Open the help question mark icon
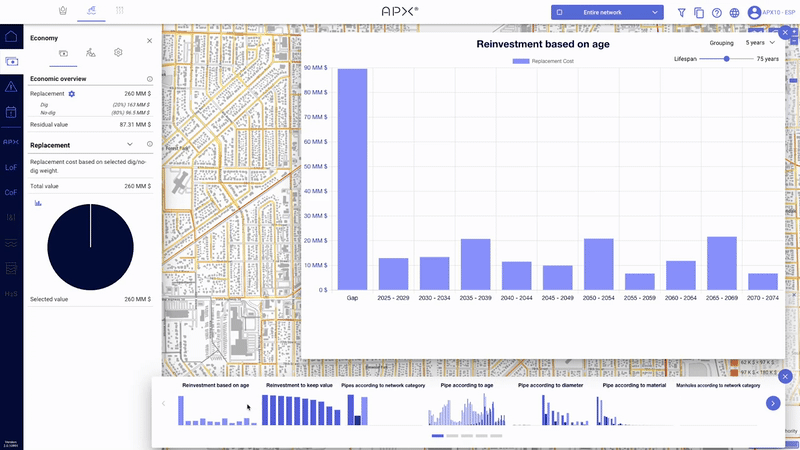The width and height of the screenshot is (800, 450). [717, 13]
